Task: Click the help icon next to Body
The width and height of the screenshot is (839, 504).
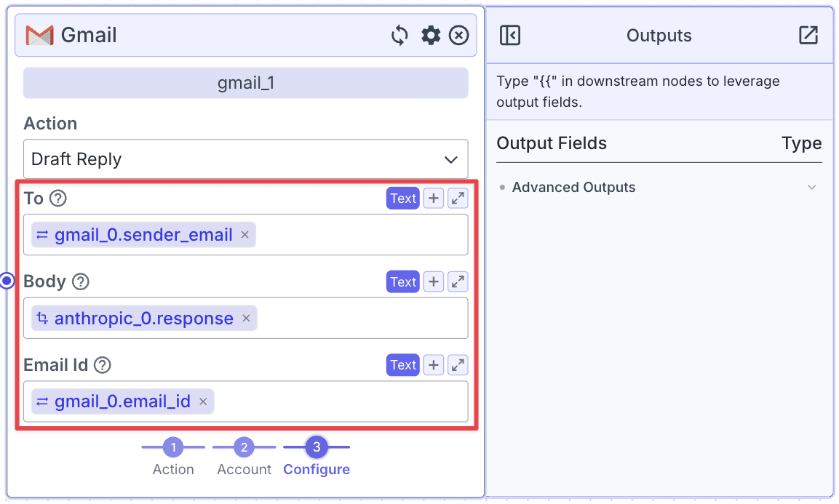Action: 80,281
